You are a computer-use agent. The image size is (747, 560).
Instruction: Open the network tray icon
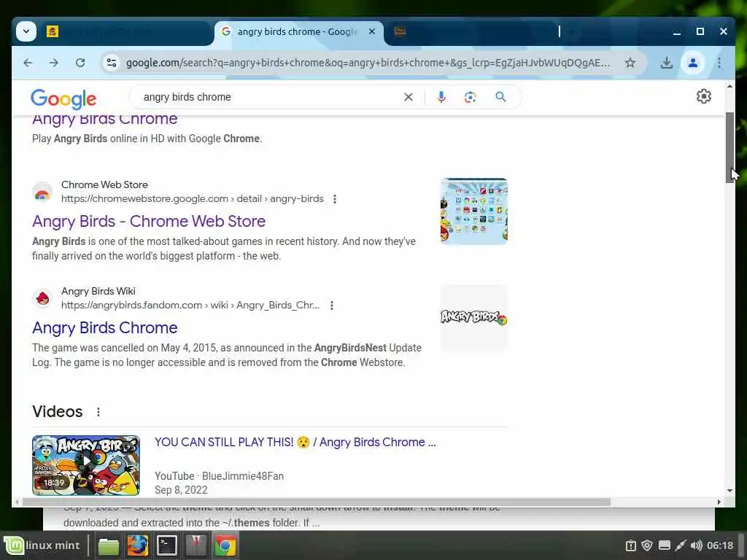coord(681,545)
